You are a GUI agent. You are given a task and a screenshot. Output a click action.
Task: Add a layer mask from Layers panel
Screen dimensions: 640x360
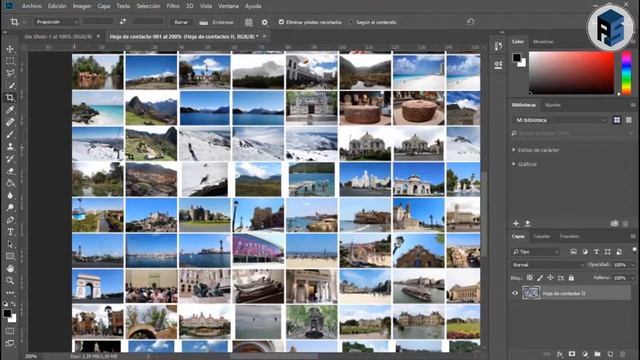pyautogui.click(x=572, y=354)
